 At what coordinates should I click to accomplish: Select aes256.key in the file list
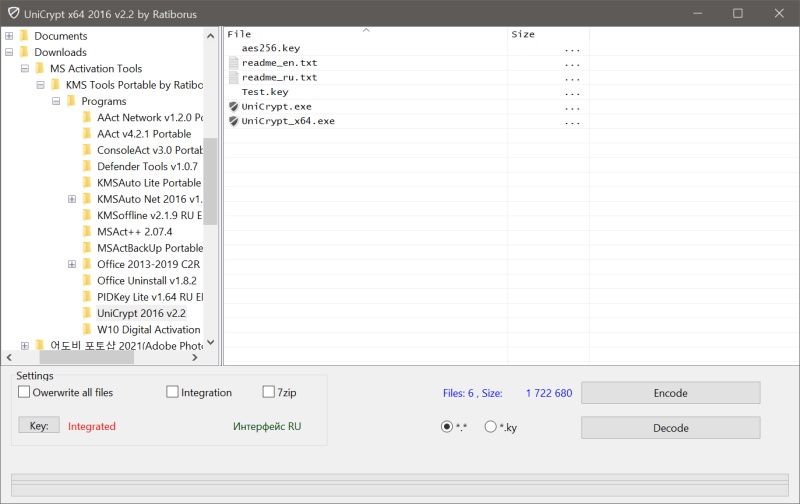(x=271, y=48)
